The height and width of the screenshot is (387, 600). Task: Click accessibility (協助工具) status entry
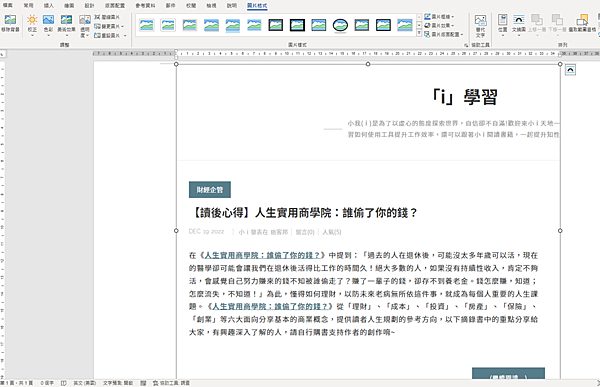(x=171, y=383)
